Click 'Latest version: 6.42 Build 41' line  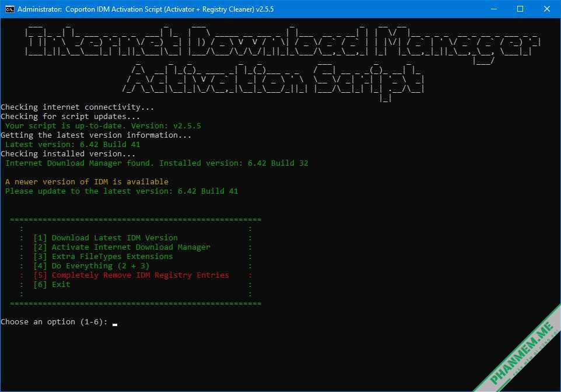tap(73, 144)
